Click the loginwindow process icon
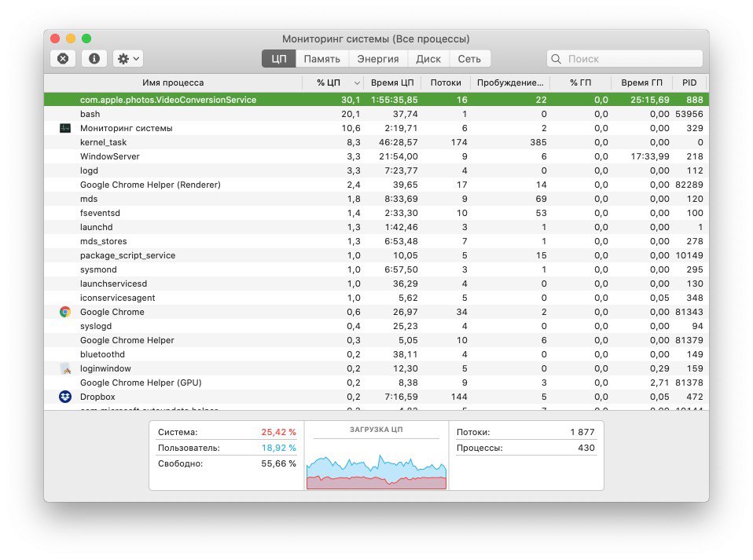753x560 pixels. [64, 368]
